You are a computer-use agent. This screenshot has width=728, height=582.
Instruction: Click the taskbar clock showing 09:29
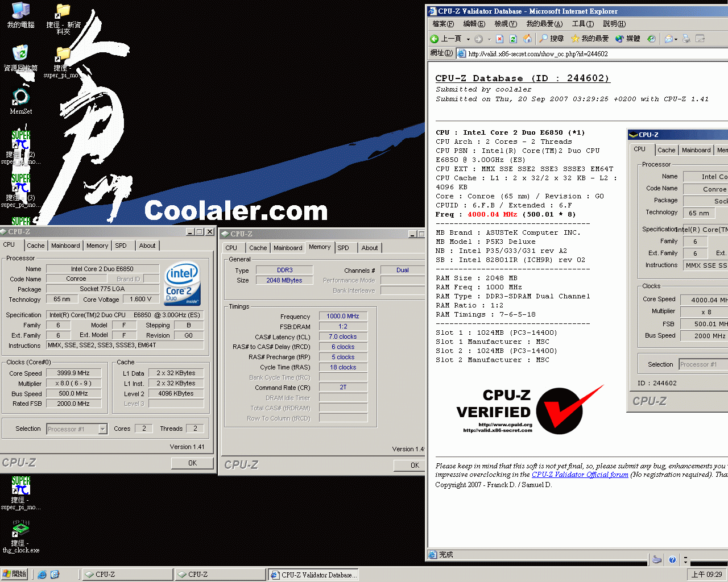(x=706, y=575)
